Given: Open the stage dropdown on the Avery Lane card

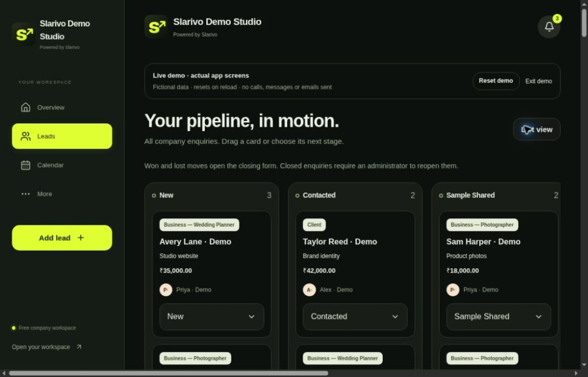Looking at the screenshot, I should (x=212, y=316).
